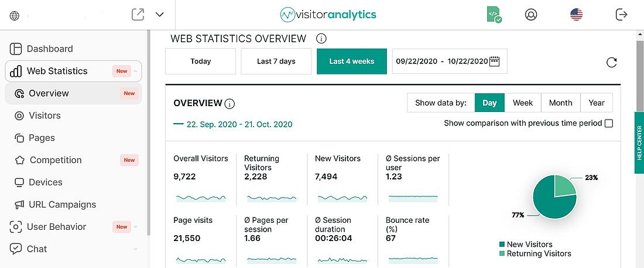Open Dashboard in sidebar
644x268 pixels.
pos(50,49)
